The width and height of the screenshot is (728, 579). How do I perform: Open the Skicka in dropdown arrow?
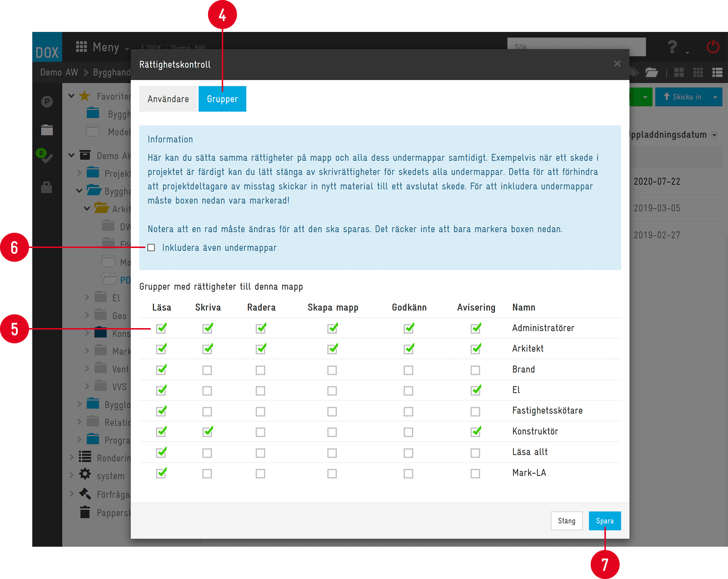715,97
